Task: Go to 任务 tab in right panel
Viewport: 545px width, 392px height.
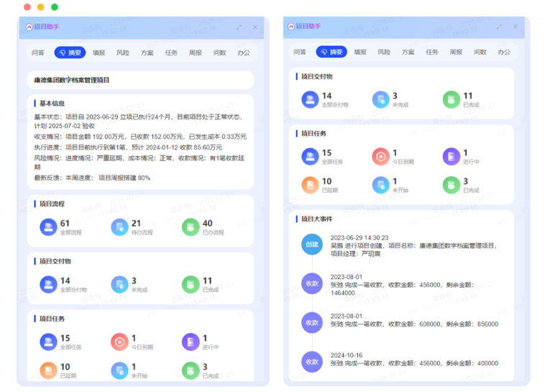Action: coord(432,53)
